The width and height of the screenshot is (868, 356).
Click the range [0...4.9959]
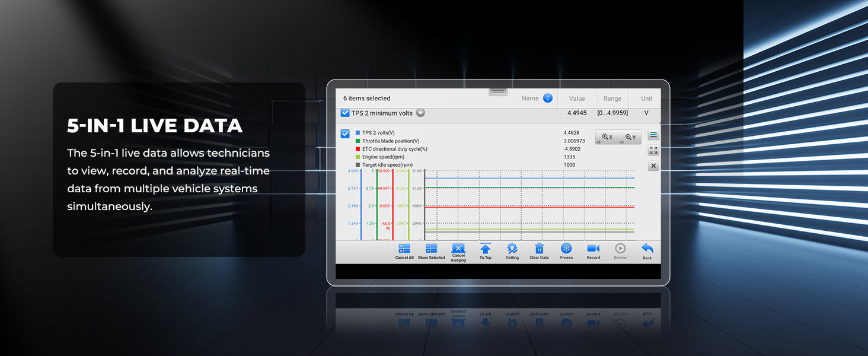(612, 113)
